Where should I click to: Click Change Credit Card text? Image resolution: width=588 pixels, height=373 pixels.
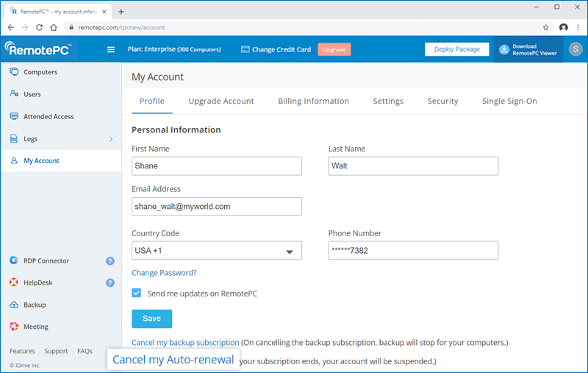282,49
